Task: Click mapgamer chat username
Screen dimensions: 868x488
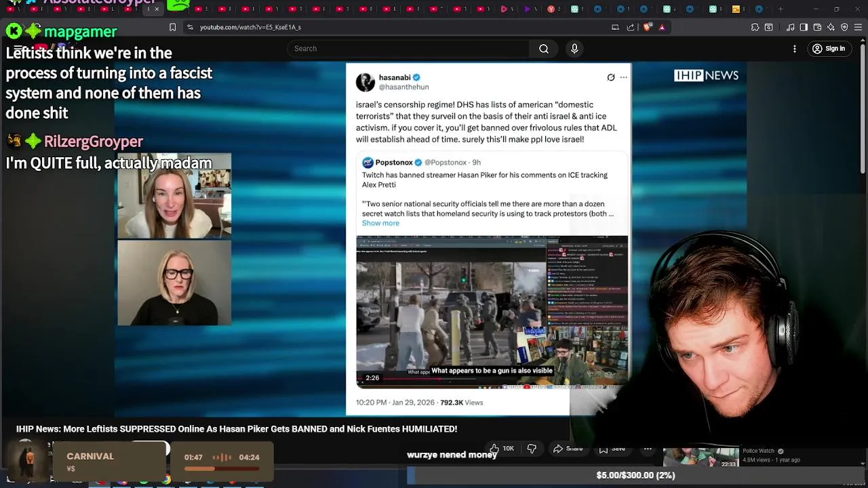Action: 81,32
